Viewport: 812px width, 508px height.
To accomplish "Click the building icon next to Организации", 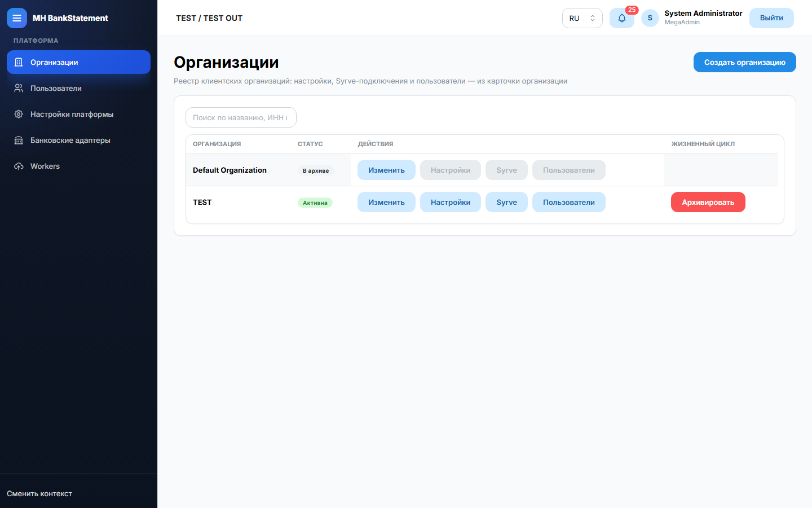I will (x=19, y=62).
